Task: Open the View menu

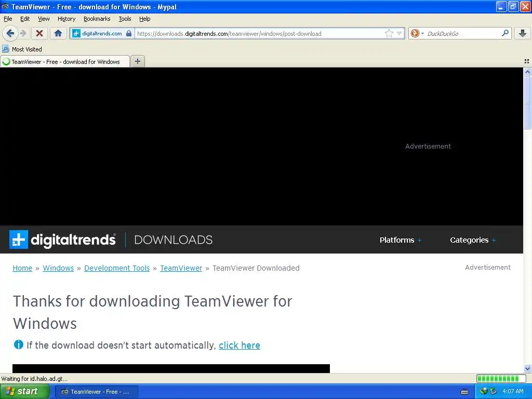Action: (x=44, y=19)
